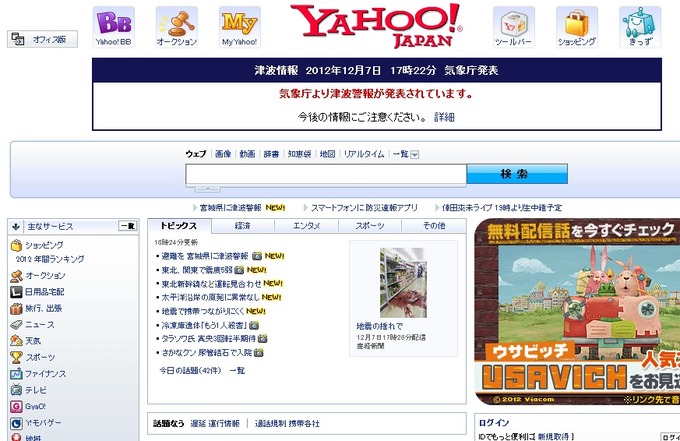Open the earthquake store photo thumbnail
Viewport: 680px width, 441px height.
(403, 283)
